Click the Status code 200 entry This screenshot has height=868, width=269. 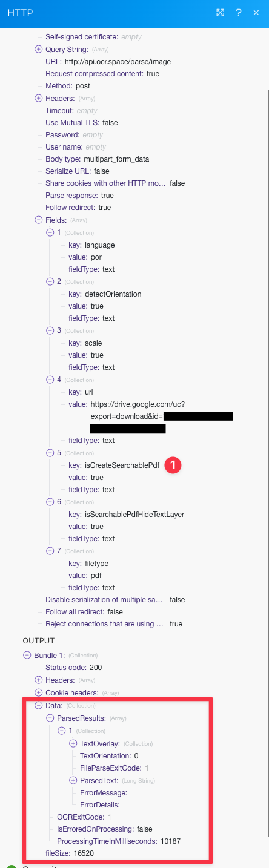[x=74, y=668]
